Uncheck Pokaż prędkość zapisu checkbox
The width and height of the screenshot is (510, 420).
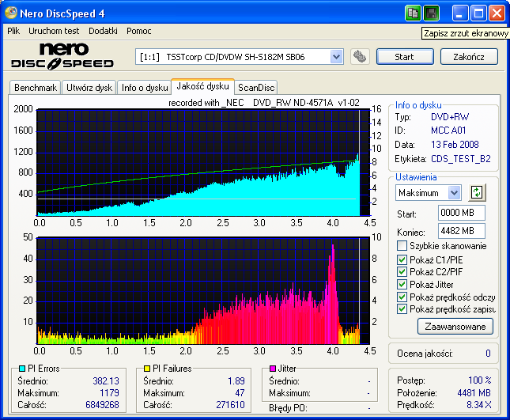click(x=402, y=309)
